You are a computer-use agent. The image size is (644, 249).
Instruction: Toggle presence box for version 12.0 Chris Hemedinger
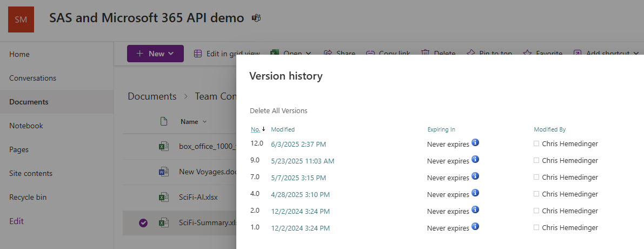(536, 144)
